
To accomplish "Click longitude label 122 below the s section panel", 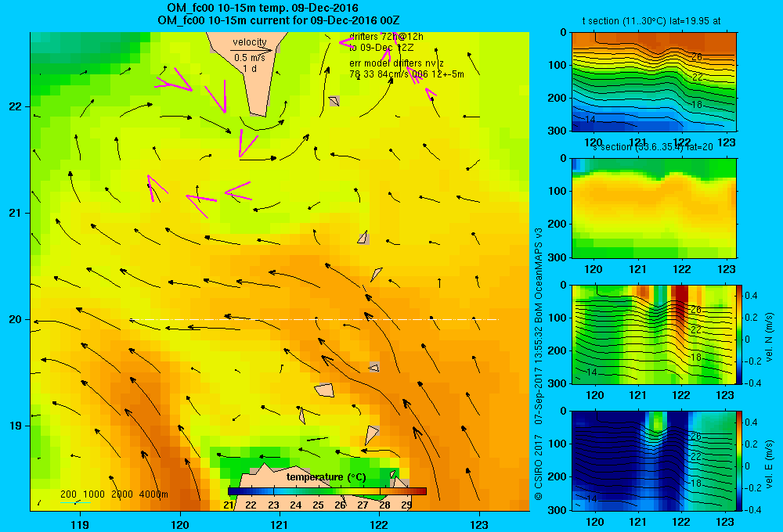I will (x=682, y=269).
